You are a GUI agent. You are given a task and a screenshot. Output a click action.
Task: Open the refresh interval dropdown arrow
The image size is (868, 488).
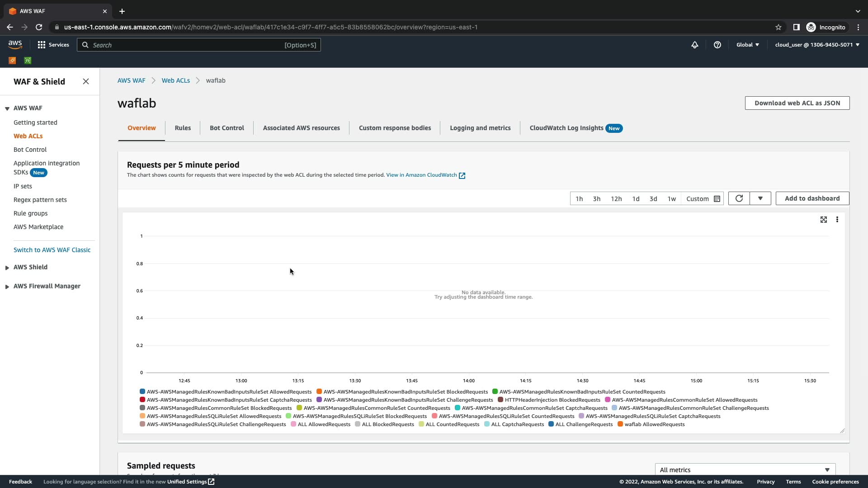tap(760, 198)
